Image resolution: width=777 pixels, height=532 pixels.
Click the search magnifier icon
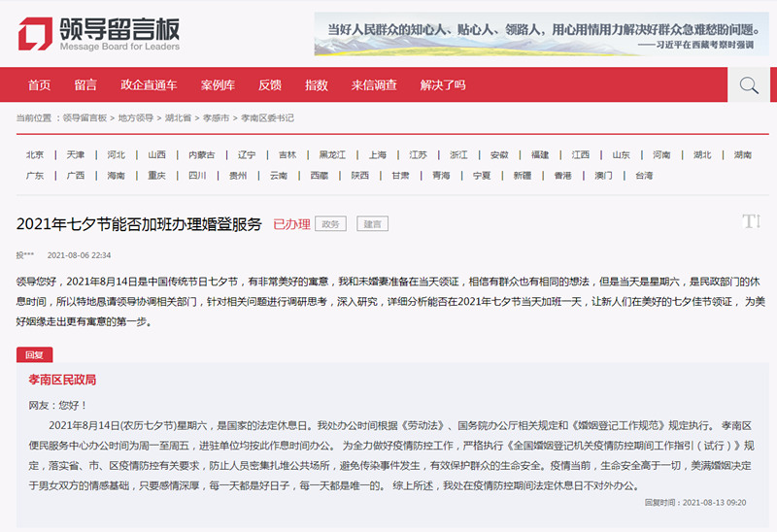tap(748, 85)
